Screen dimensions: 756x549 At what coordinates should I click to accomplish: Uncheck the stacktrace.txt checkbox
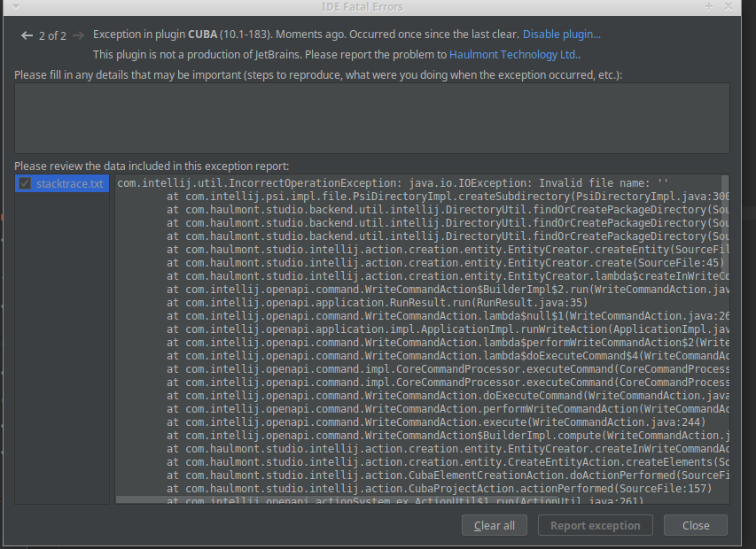tap(25, 183)
